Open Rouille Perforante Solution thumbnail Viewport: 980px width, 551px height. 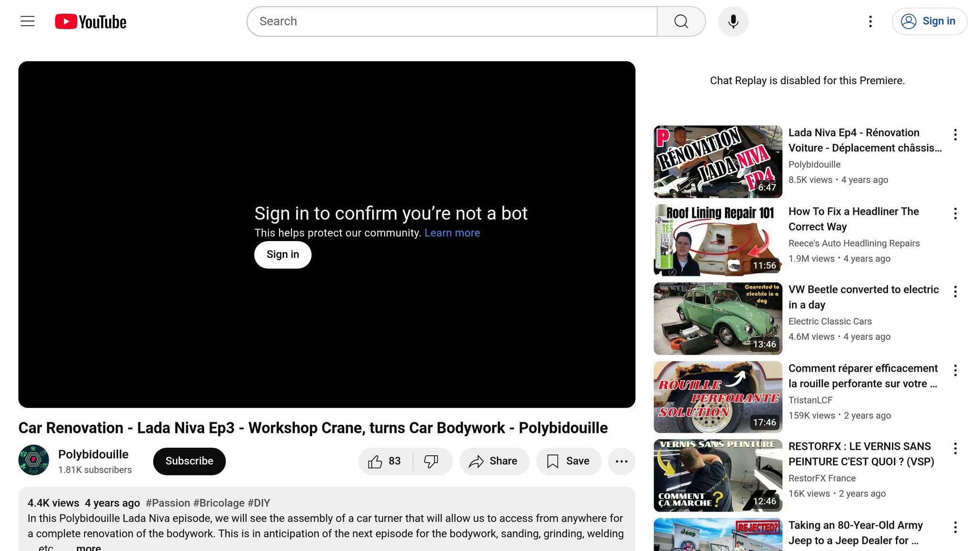point(718,397)
